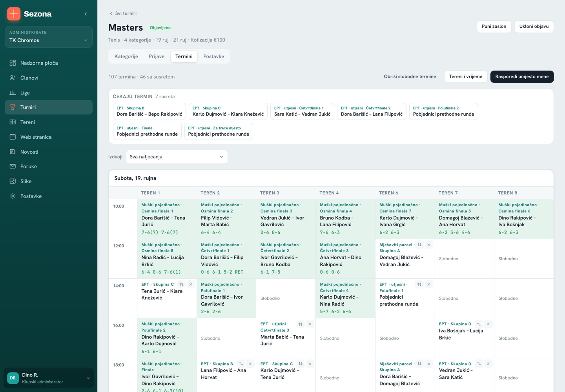Open the Sva natjecanja filter dropdown
Image resolution: width=565 pixels, height=392 pixels.
(x=177, y=157)
